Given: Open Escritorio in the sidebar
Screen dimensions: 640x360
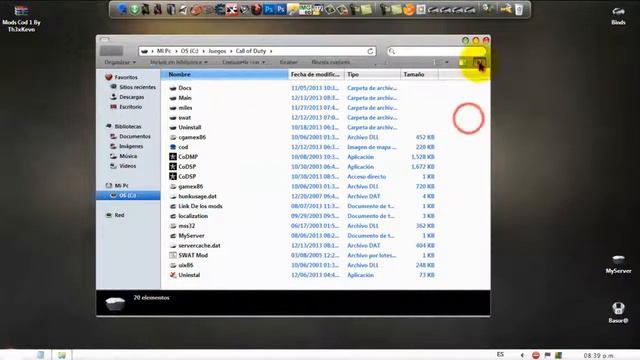Looking at the screenshot, I should point(126,107).
